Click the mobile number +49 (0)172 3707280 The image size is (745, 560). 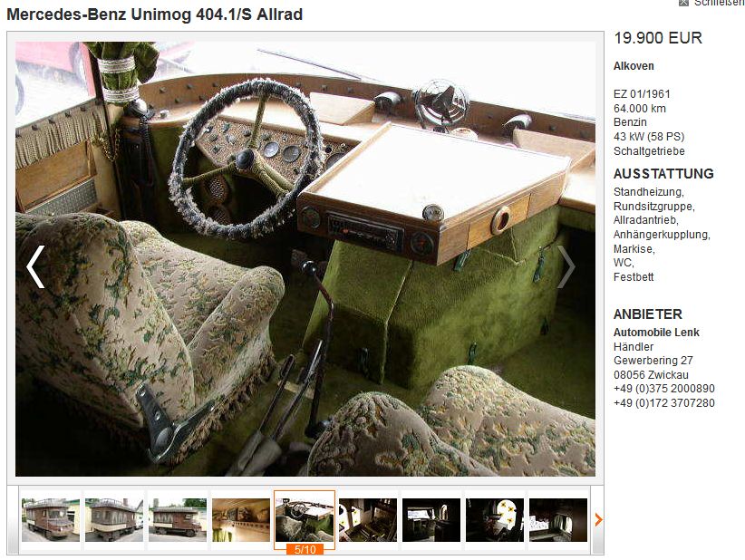pyautogui.click(x=663, y=402)
